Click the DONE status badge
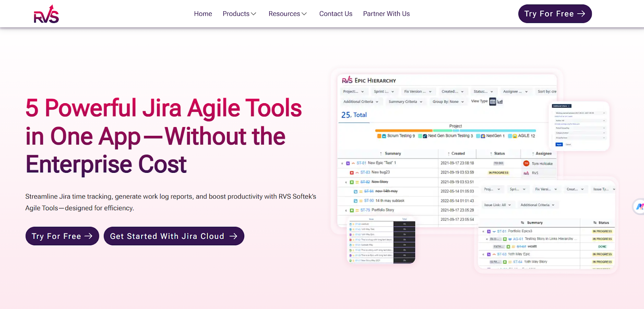The image size is (644, 309). pos(602,247)
